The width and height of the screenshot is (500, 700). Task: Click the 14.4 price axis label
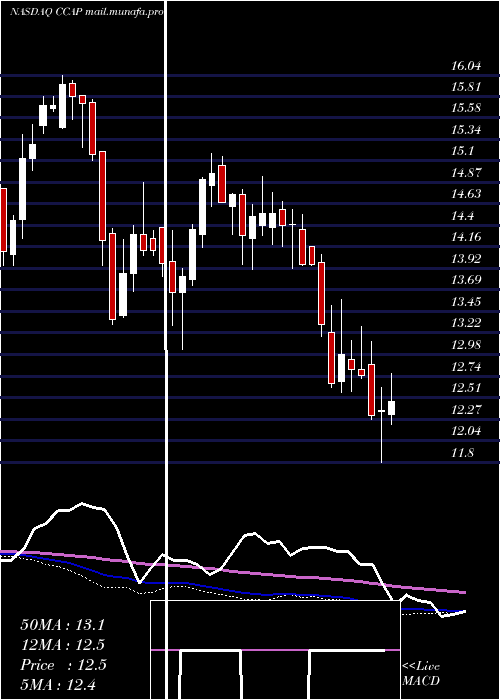point(462,217)
